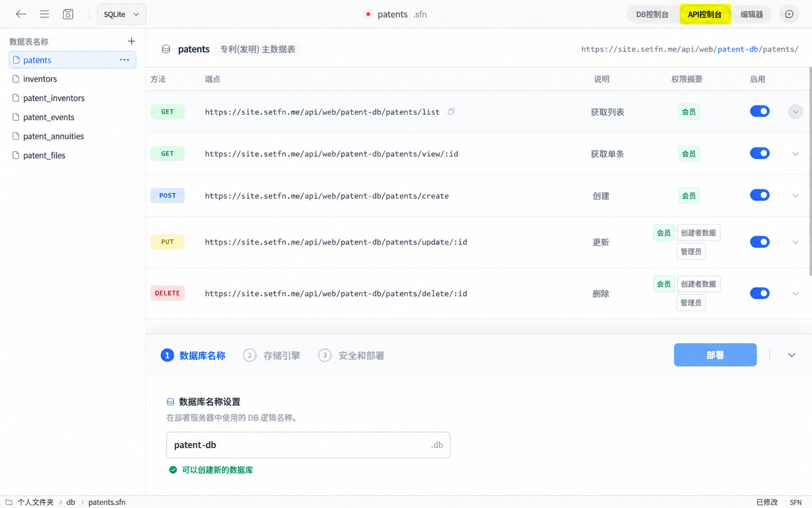Image resolution: width=812 pixels, height=508 pixels.
Task: Go to step 3 安全和部署
Action: click(351, 355)
